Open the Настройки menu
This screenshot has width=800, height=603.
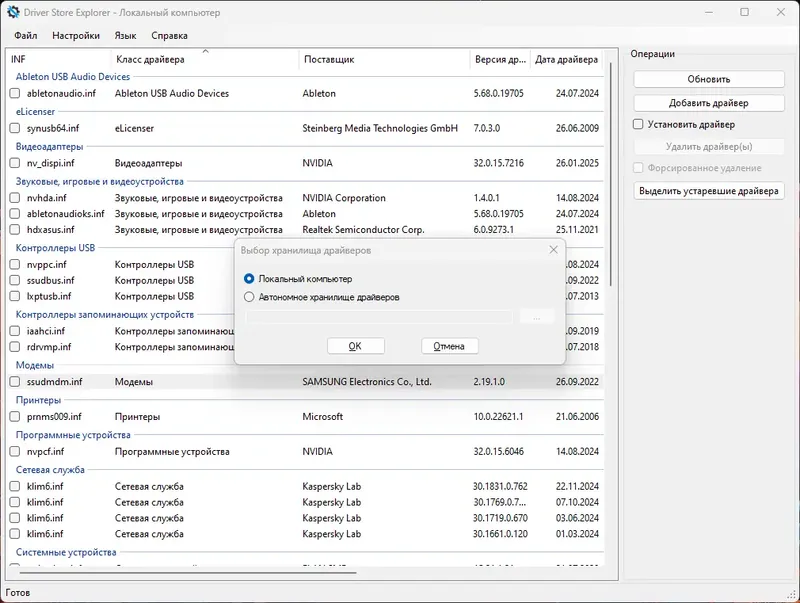click(76, 36)
